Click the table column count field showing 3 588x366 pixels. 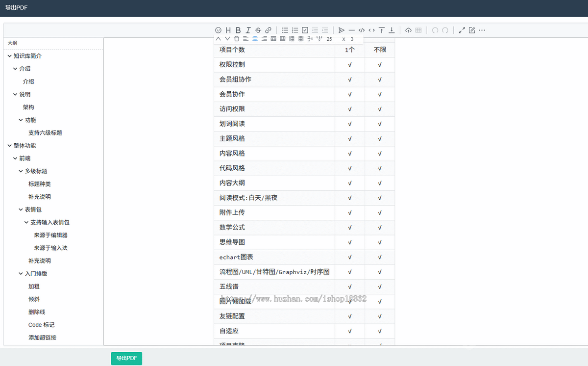click(352, 39)
